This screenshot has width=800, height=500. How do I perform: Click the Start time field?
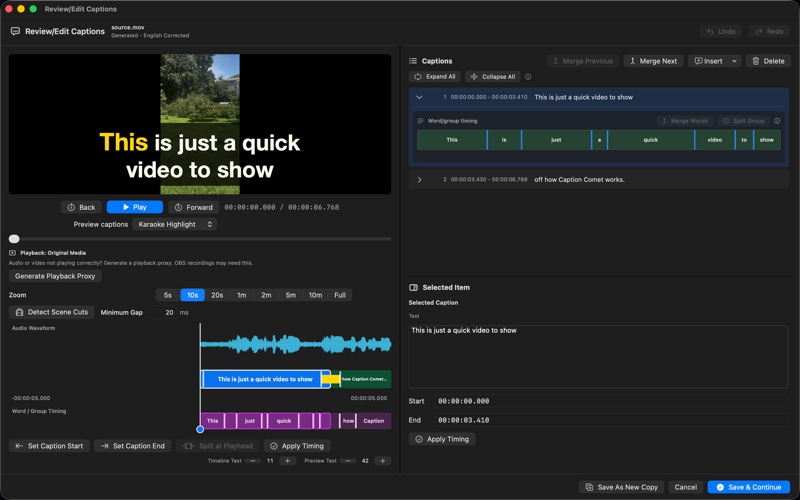pyautogui.click(x=611, y=401)
